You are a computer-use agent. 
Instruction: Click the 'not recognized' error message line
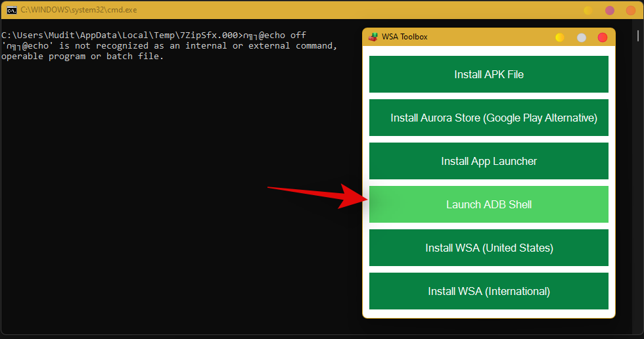[x=170, y=46]
